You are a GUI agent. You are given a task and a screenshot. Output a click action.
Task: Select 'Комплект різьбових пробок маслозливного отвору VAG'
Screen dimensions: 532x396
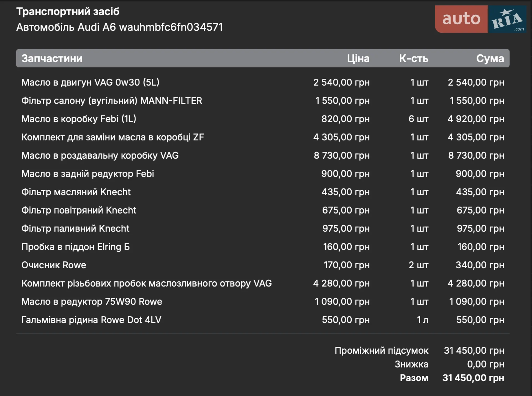pyautogui.click(x=147, y=283)
